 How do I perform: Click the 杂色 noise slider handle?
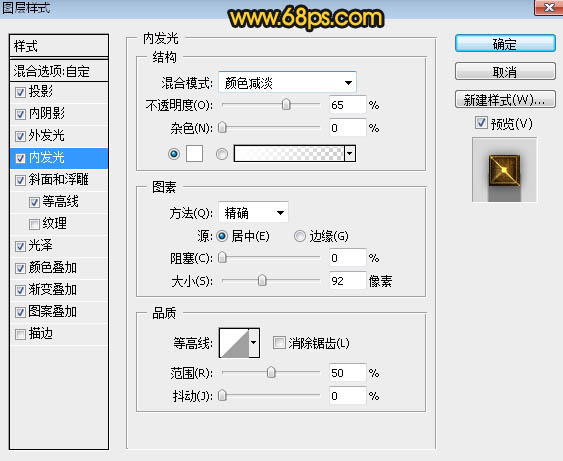click(x=223, y=127)
